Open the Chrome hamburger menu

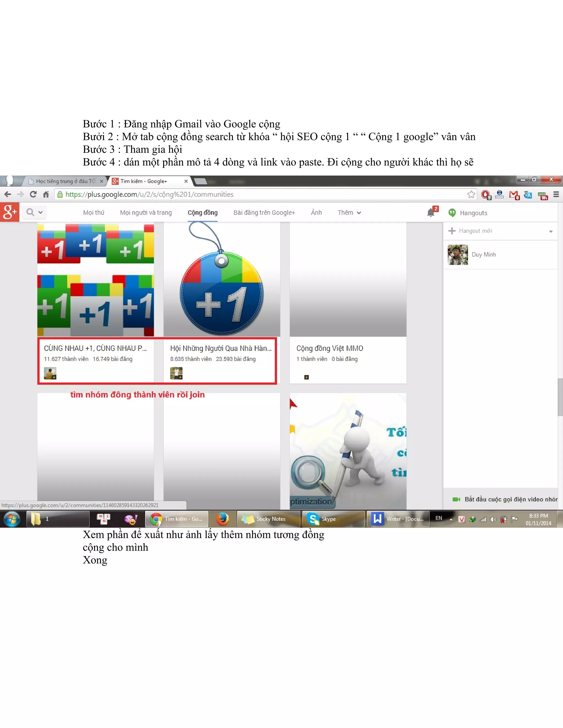point(556,194)
